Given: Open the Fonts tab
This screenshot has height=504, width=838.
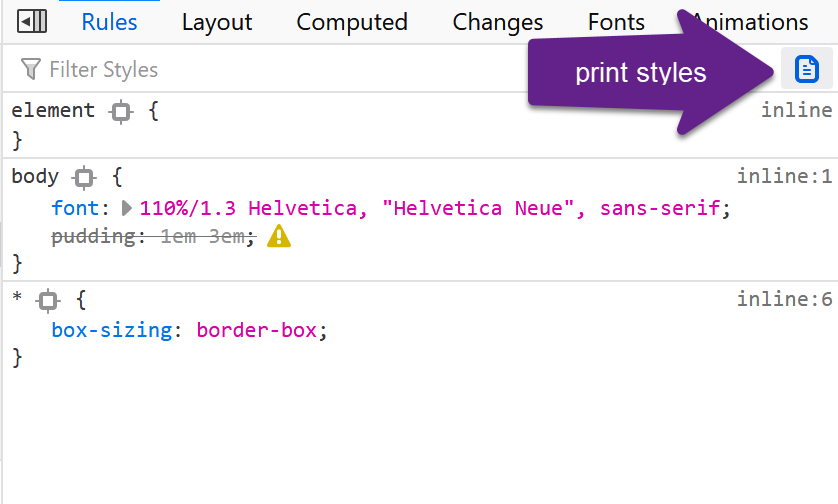Looking at the screenshot, I should (616, 22).
